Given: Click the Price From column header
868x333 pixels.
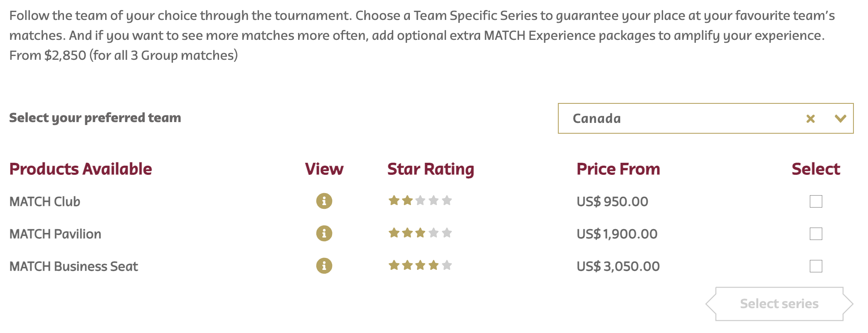Looking at the screenshot, I should [x=618, y=169].
